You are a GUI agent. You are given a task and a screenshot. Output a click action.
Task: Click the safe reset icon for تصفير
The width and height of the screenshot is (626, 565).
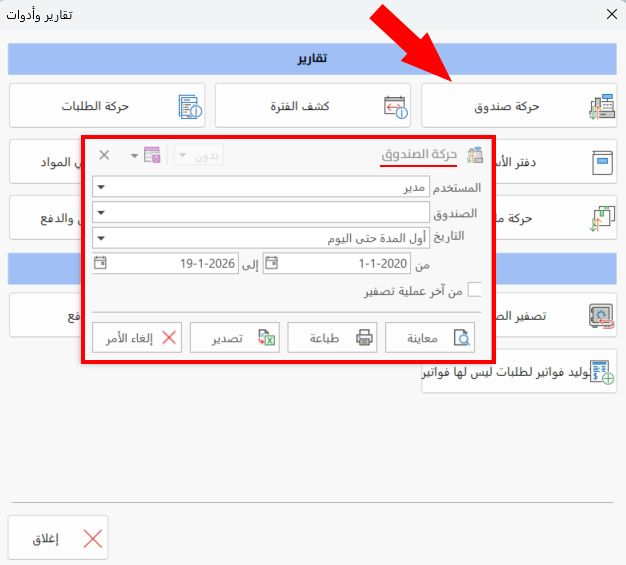click(602, 316)
